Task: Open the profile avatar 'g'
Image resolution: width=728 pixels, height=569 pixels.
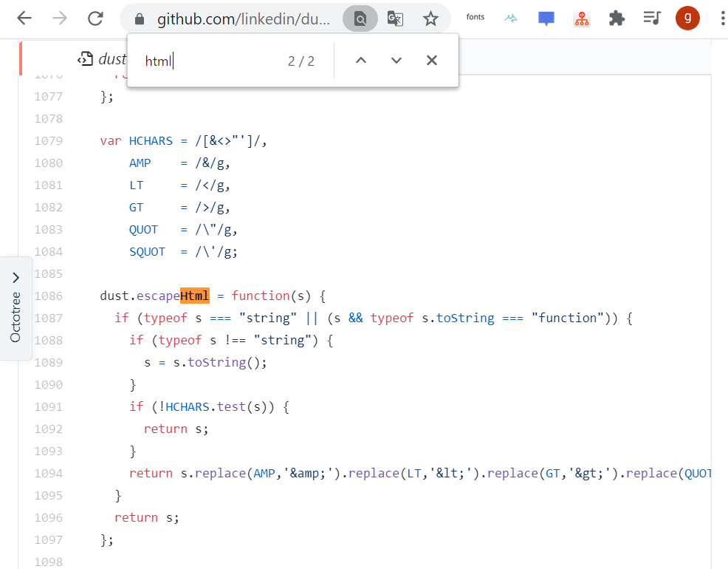Action: (x=687, y=18)
